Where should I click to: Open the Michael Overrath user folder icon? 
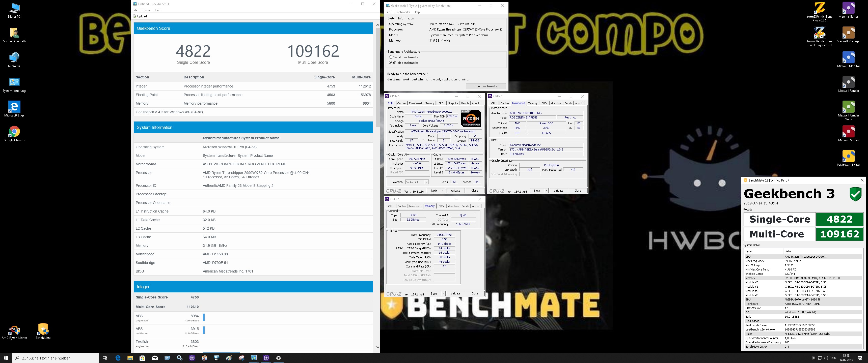click(14, 35)
